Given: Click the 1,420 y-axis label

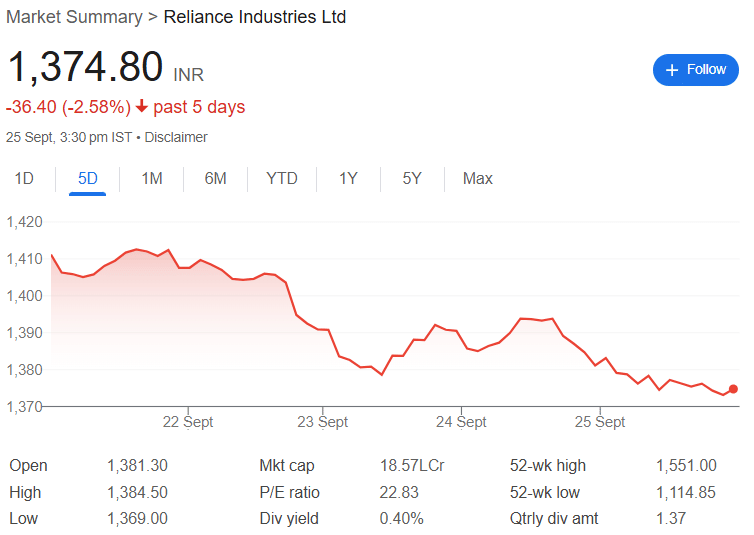Looking at the screenshot, I should 24,222.
